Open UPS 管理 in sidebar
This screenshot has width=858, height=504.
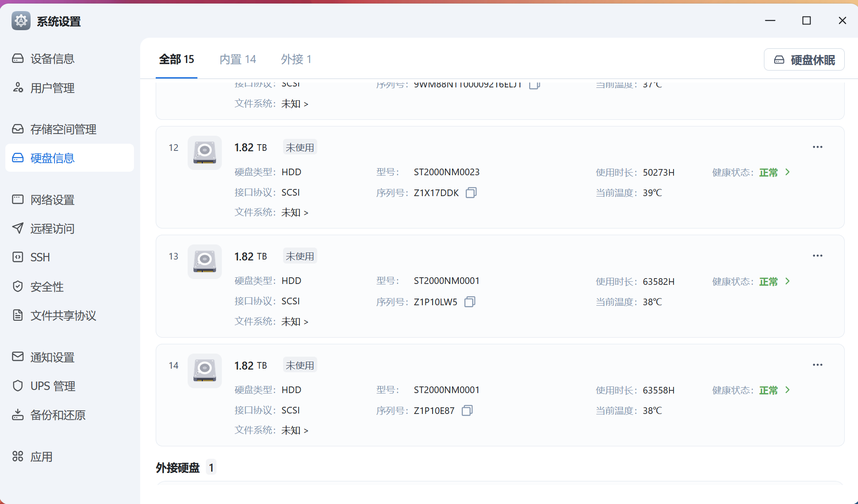click(x=52, y=386)
